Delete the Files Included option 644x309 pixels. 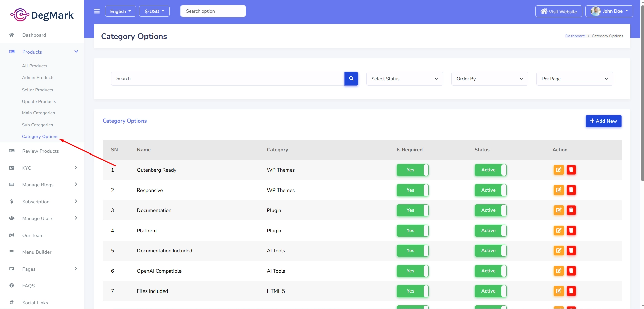coord(571,291)
